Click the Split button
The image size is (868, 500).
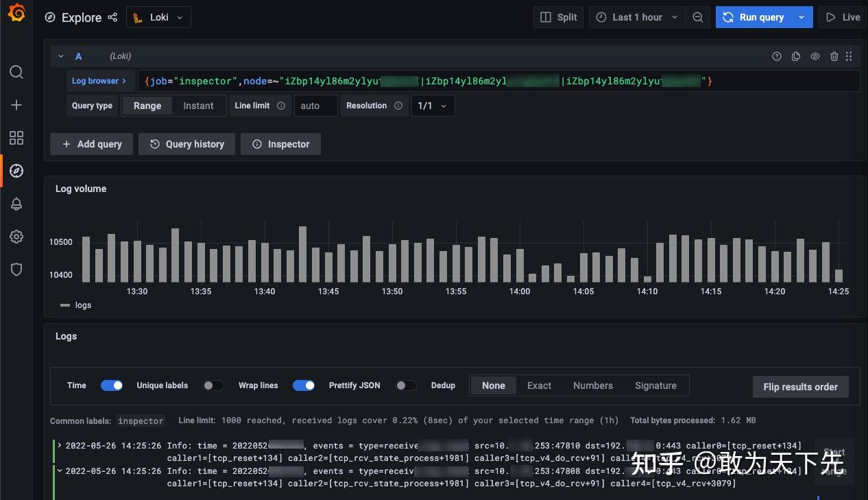[x=558, y=17]
